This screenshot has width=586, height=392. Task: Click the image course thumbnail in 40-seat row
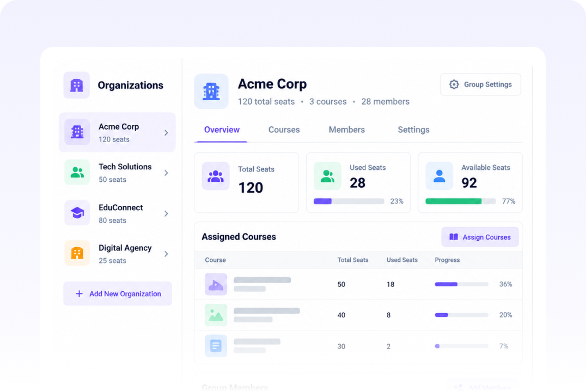pos(216,315)
